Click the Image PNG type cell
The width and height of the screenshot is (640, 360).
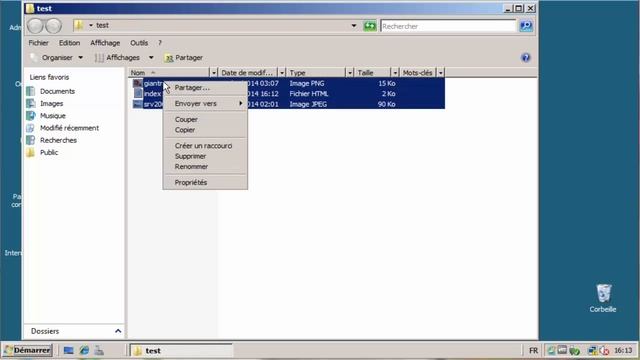[x=307, y=83]
